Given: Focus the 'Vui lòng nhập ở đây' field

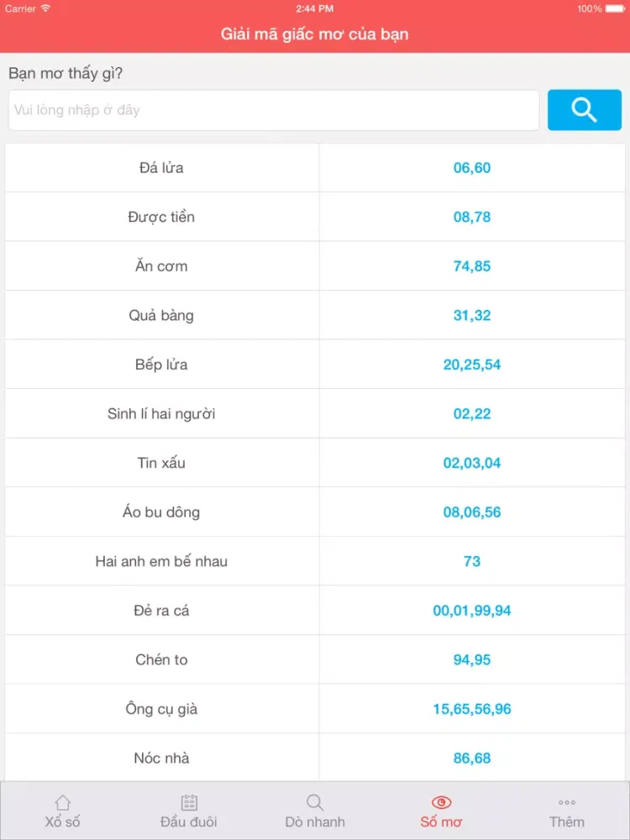Looking at the screenshot, I should (x=274, y=110).
